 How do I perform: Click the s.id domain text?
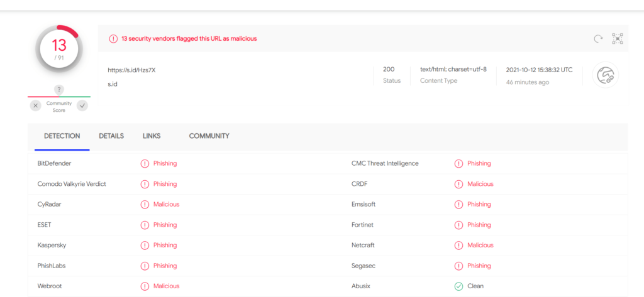[113, 84]
